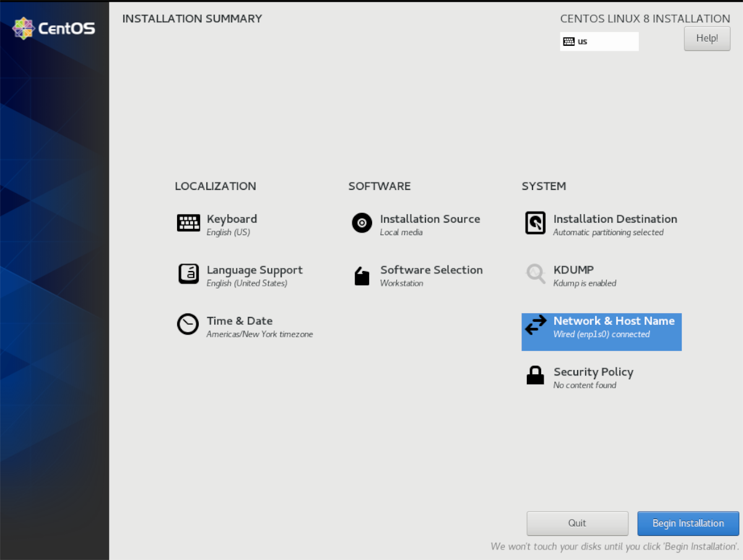
Task: Open Security Policy via the padlock icon
Action: [x=535, y=376]
